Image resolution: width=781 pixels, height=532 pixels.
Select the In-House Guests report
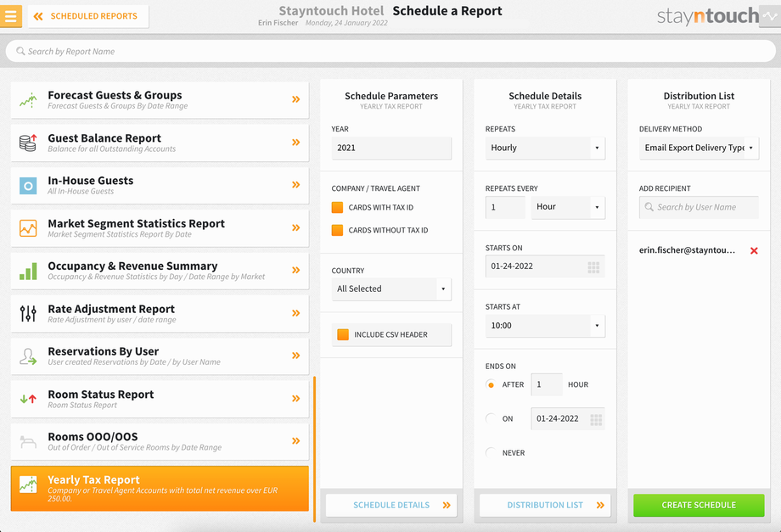[160, 186]
